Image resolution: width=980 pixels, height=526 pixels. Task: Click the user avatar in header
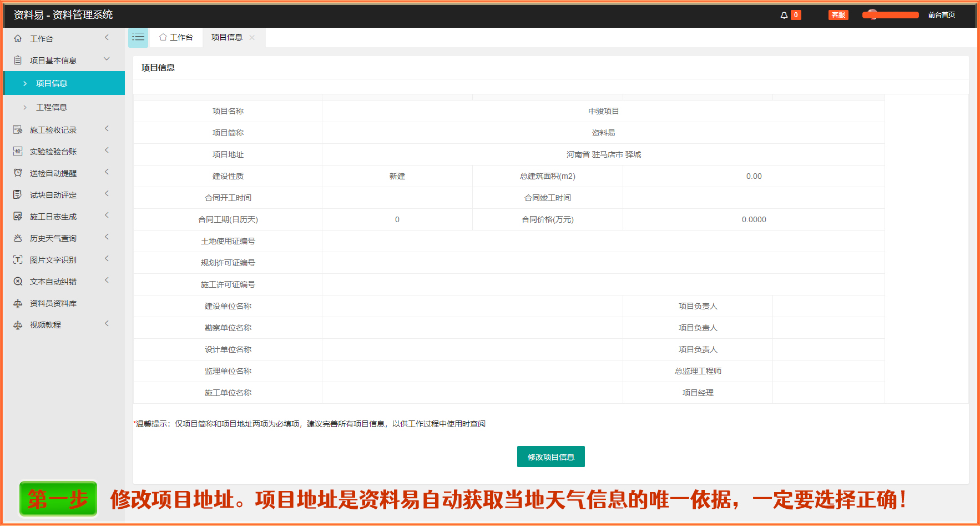pos(872,14)
